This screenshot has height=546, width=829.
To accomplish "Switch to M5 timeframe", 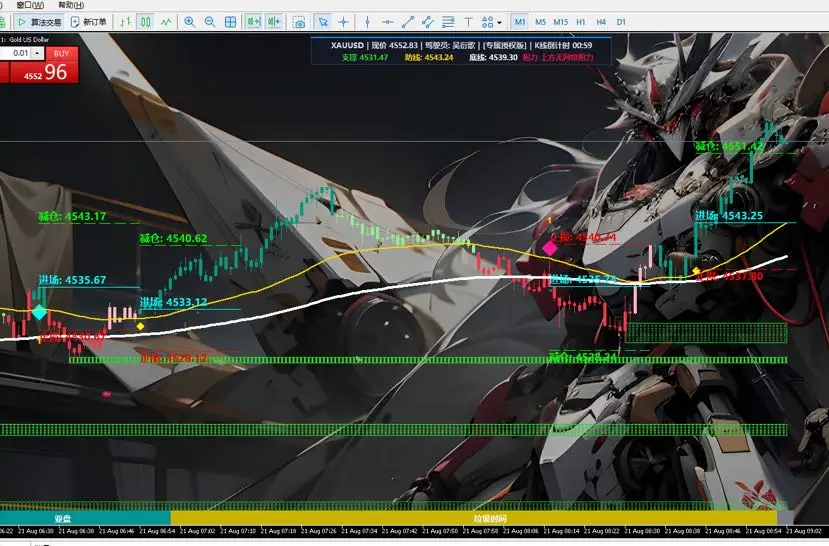I will point(540,22).
